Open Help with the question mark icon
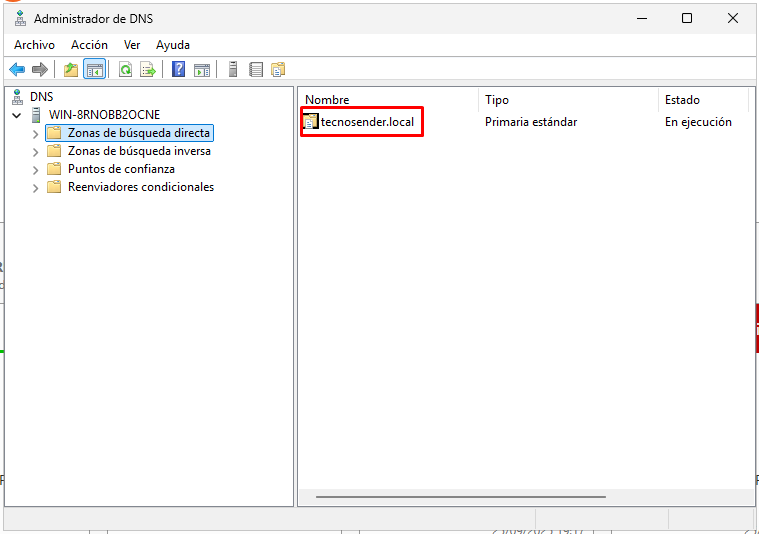 [x=178, y=69]
